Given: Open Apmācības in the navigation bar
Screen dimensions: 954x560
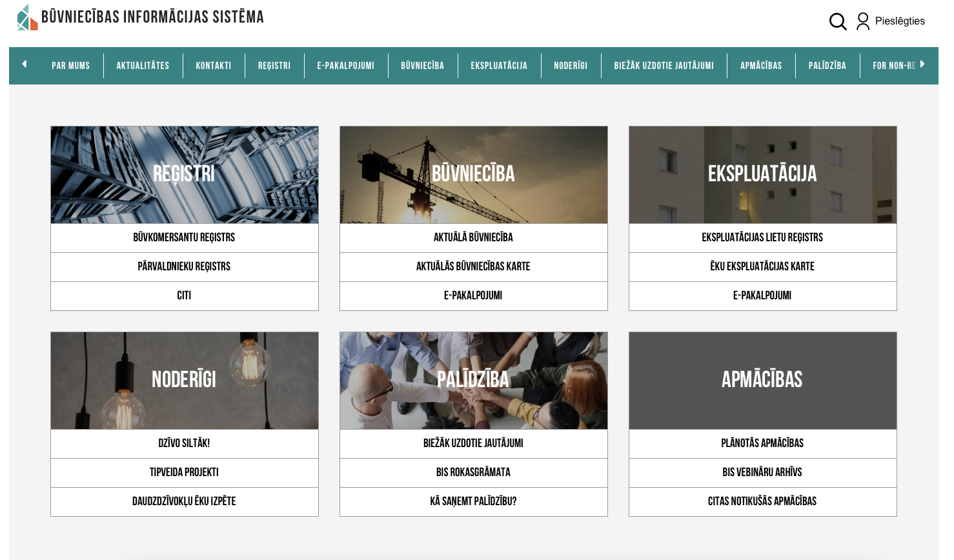Looking at the screenshot, I should [761, 66].
